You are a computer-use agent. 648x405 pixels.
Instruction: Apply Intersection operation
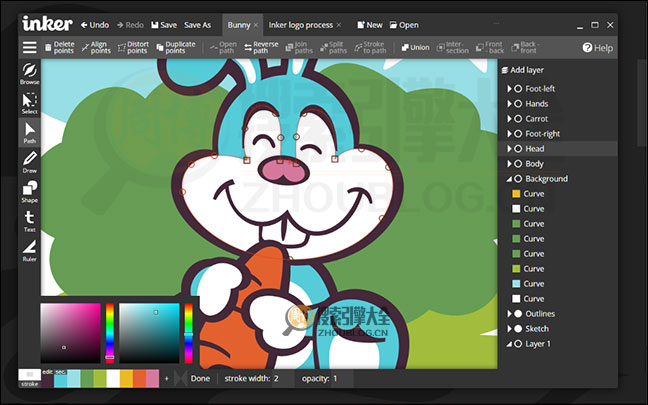click(453, 48)
